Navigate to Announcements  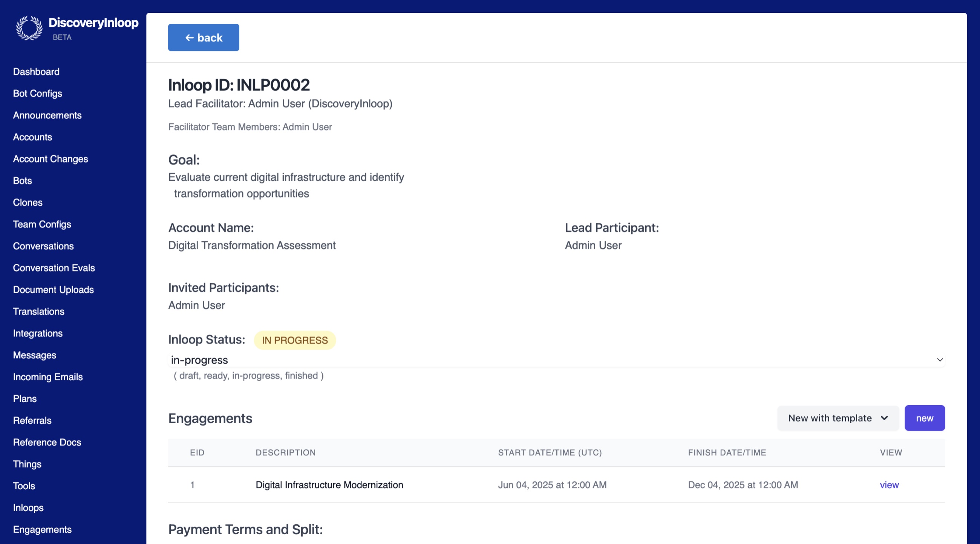point(47,115)
